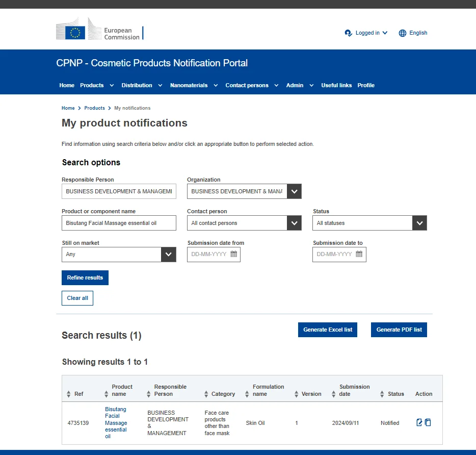Image resolution: width=476 pixels, height=455 pixels.
Task: Open the Submission date from calendar picker
Action: coord(234,254)
